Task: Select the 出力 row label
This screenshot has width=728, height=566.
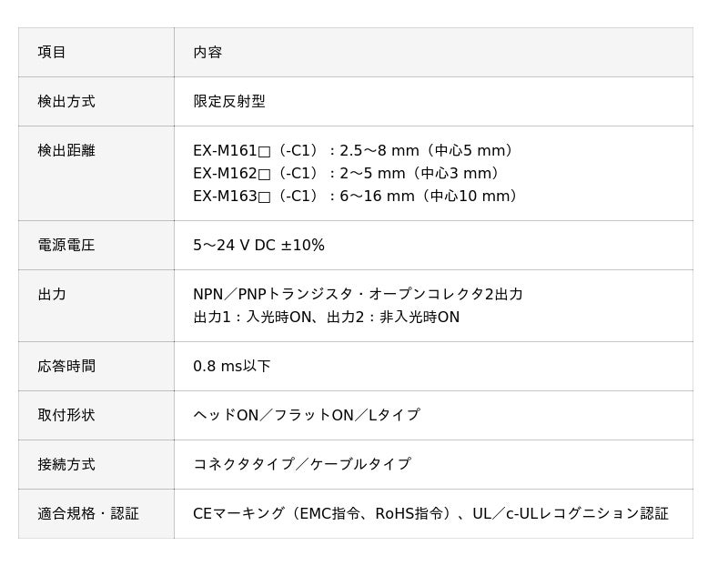Action: (x=52, y=295)
